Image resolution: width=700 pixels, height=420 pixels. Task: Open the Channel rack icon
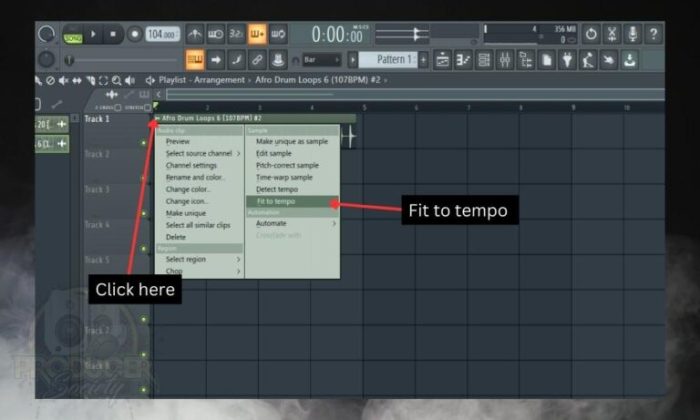(484, 60)
